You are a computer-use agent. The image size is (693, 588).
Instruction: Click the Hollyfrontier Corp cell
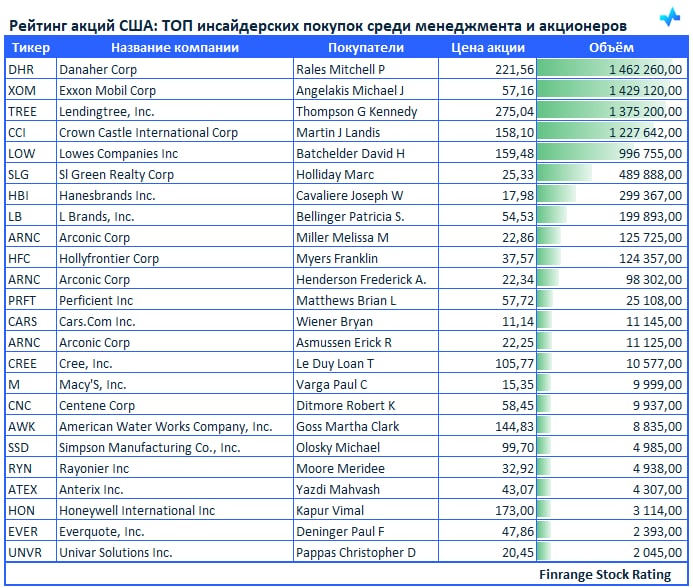[175, 258]
